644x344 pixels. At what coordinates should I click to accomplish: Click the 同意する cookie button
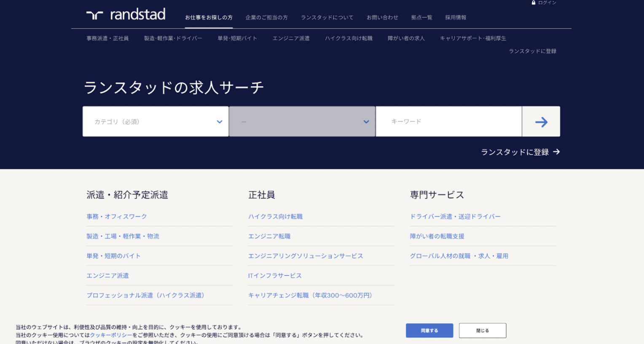429,331
